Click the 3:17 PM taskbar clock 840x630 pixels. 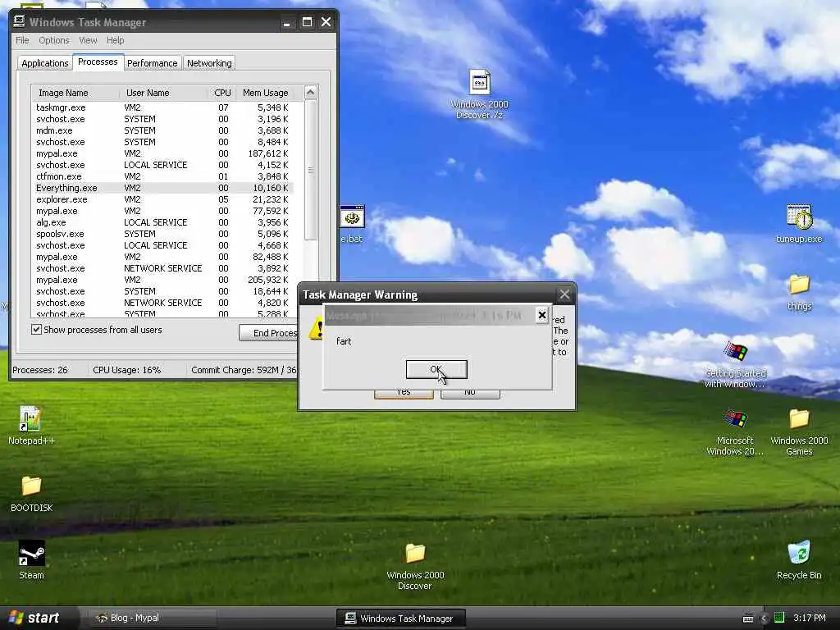810,618
